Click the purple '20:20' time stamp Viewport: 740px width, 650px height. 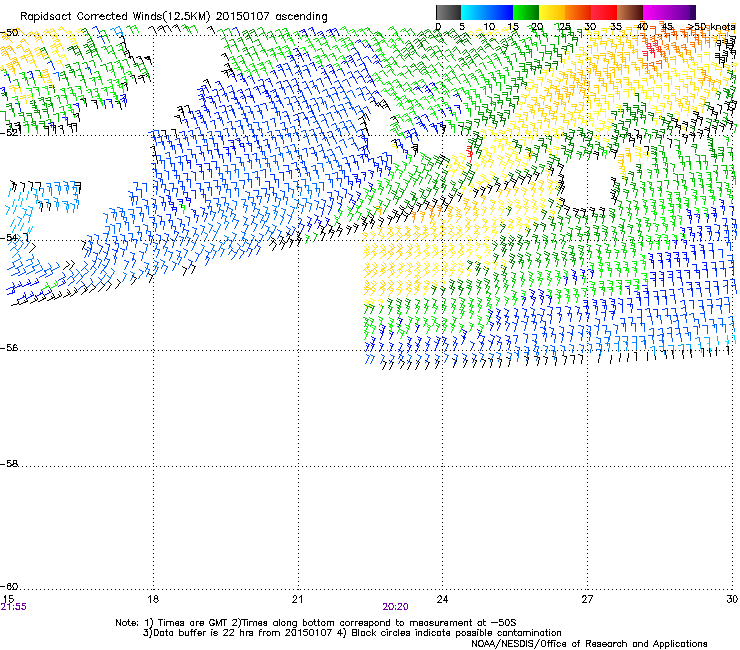(x=395, y=607)
